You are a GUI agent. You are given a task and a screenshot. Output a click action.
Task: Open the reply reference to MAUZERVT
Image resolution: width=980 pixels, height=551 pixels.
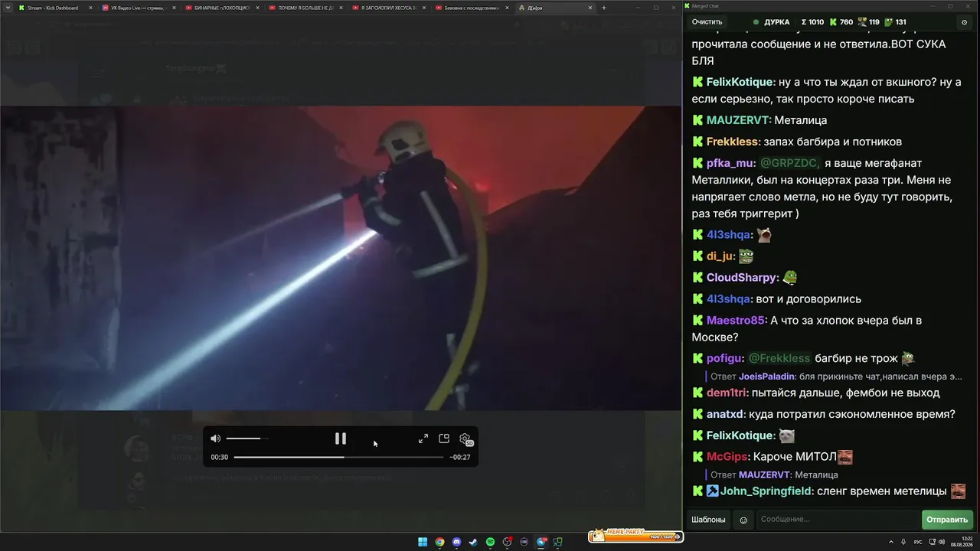pyautogui.click(x=774, y=474)
